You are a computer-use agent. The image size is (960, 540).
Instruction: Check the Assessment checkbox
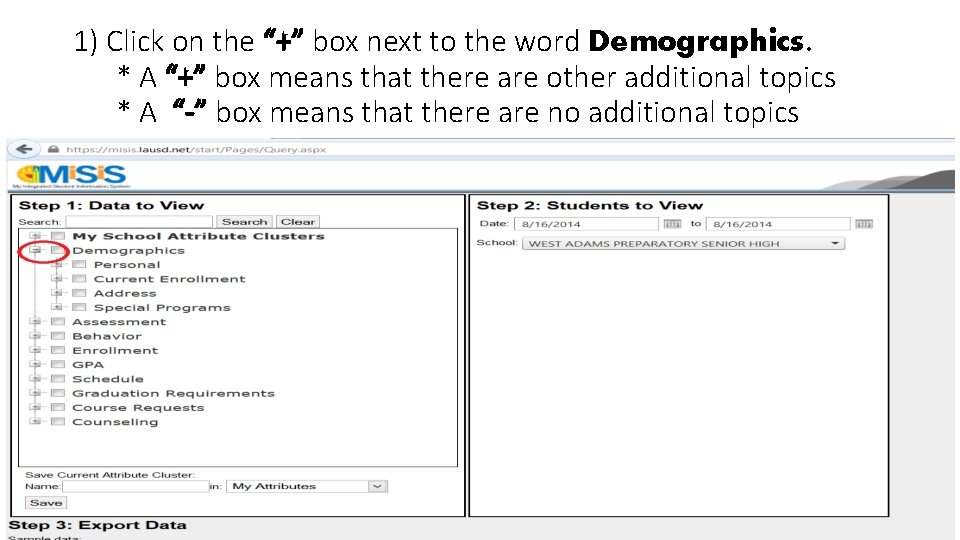58,321
